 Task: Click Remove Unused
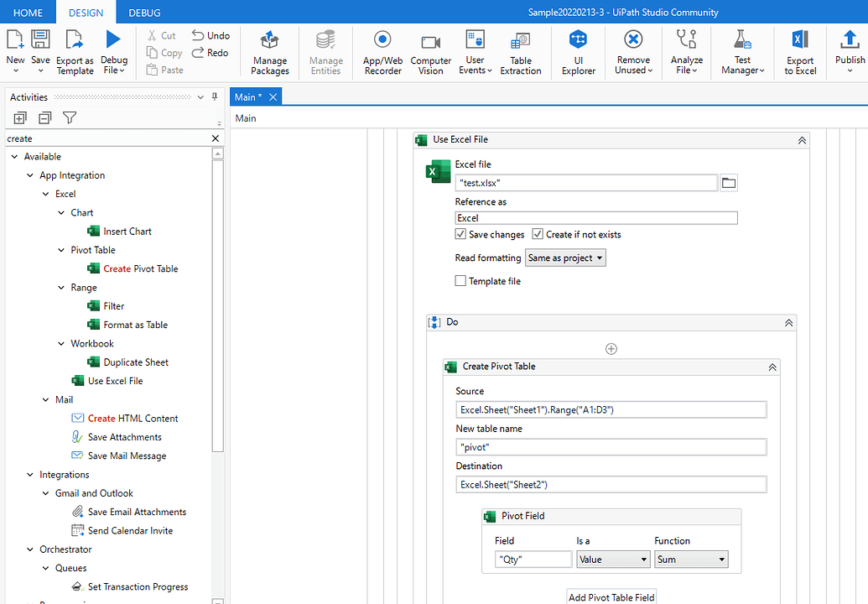coord(633,52)
